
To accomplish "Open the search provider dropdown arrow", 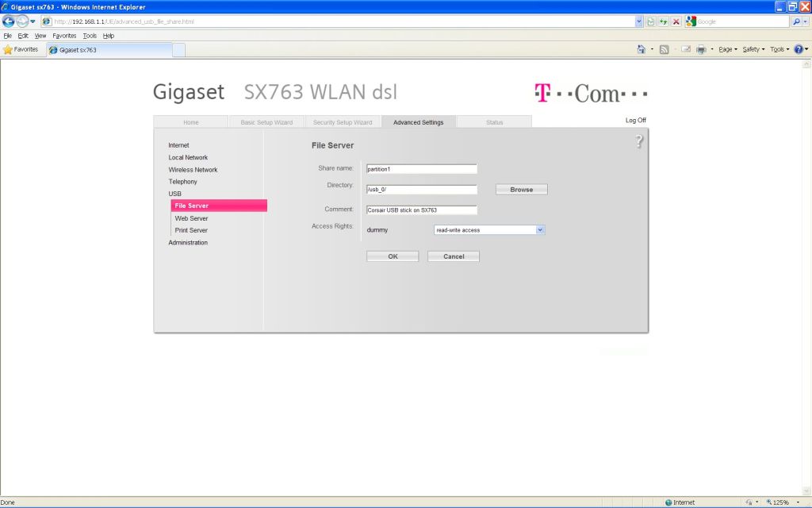I will tap(806, 21).
